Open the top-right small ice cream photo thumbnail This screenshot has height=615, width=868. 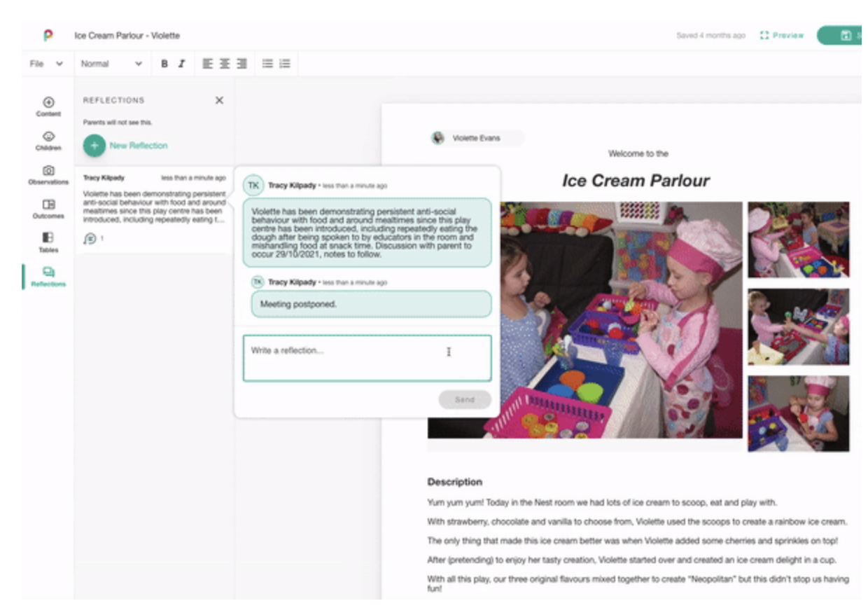click(x=798, y=240)
